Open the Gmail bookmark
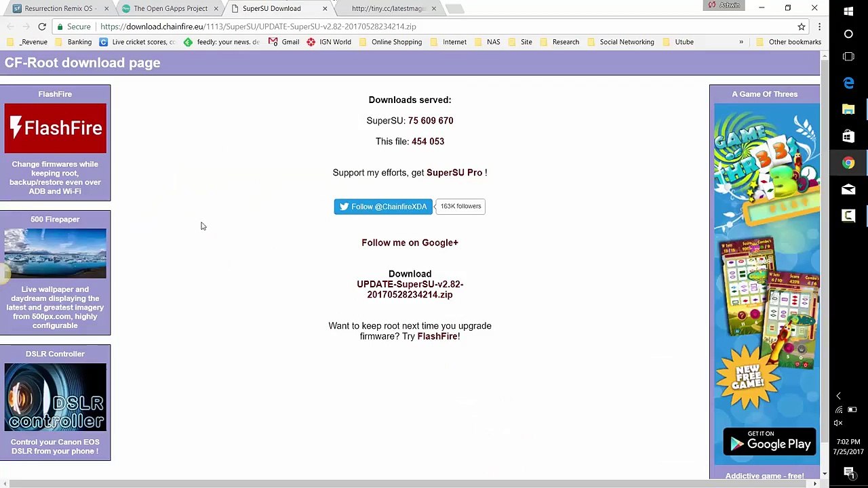 click(284, 42)
